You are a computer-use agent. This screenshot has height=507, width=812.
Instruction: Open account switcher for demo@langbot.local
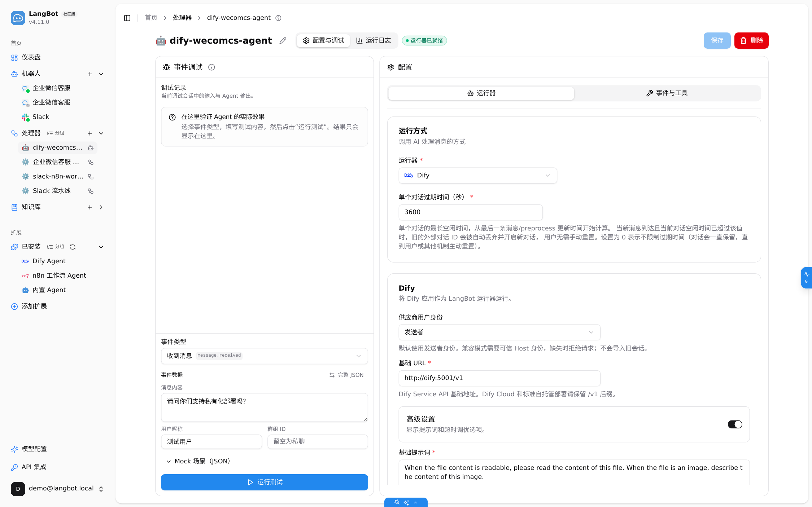(x=58, y=489)
